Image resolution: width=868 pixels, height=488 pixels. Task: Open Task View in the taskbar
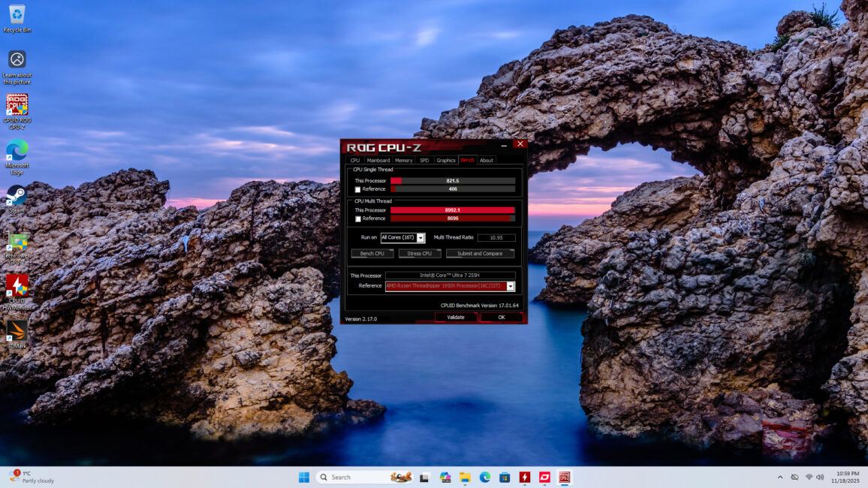424,477
